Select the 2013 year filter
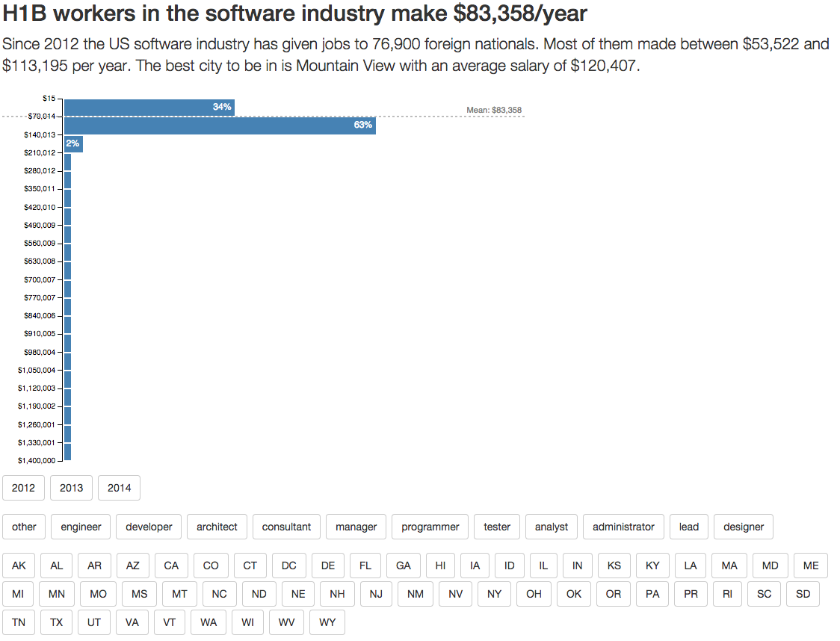The height and width of the screenshot is (641, 840). pyautogui.click(x=71, y=488)
